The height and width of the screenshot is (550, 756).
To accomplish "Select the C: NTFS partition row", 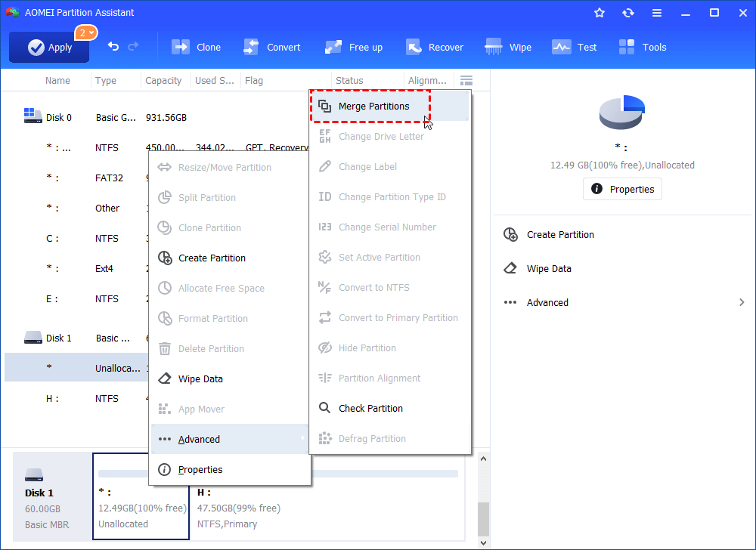I will (77, 239).
